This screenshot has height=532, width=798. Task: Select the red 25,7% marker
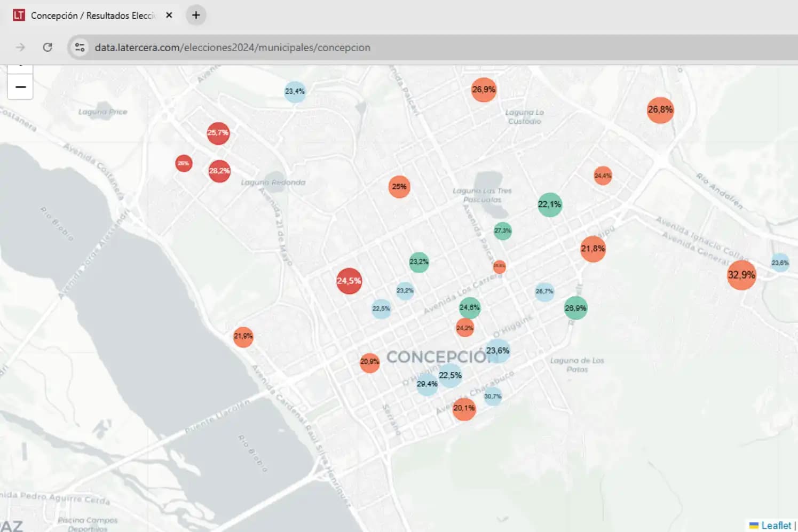coord(218,133)
